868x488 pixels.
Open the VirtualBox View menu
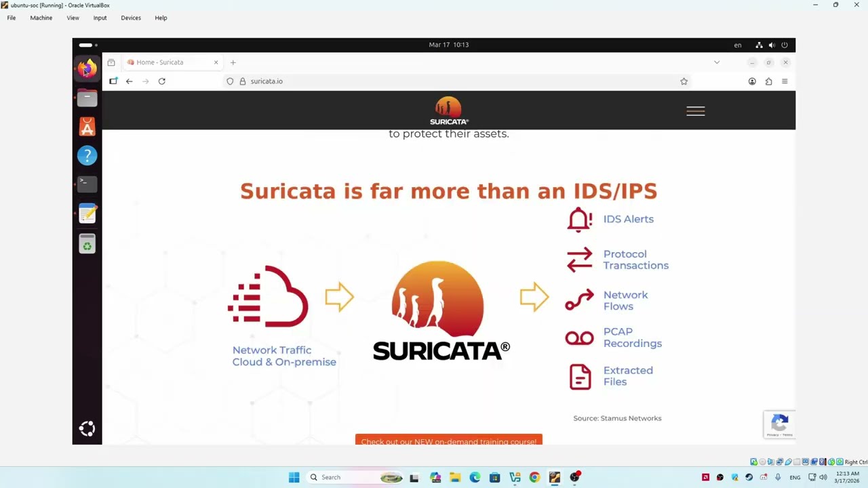tap(73, 18)
